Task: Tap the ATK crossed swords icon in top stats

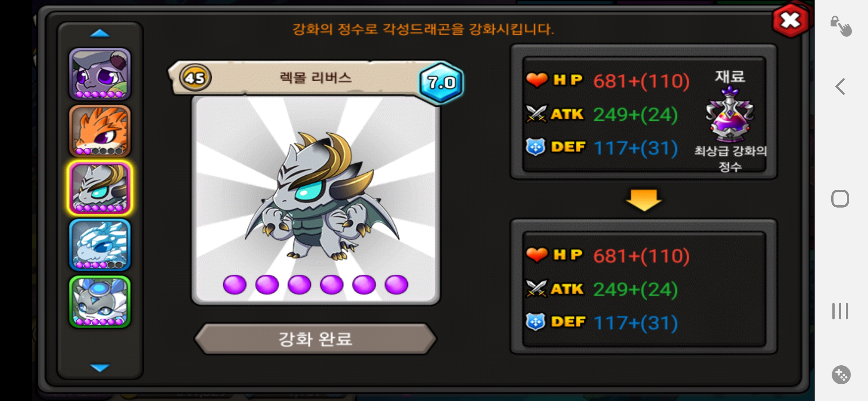Action: click(536, 114)
